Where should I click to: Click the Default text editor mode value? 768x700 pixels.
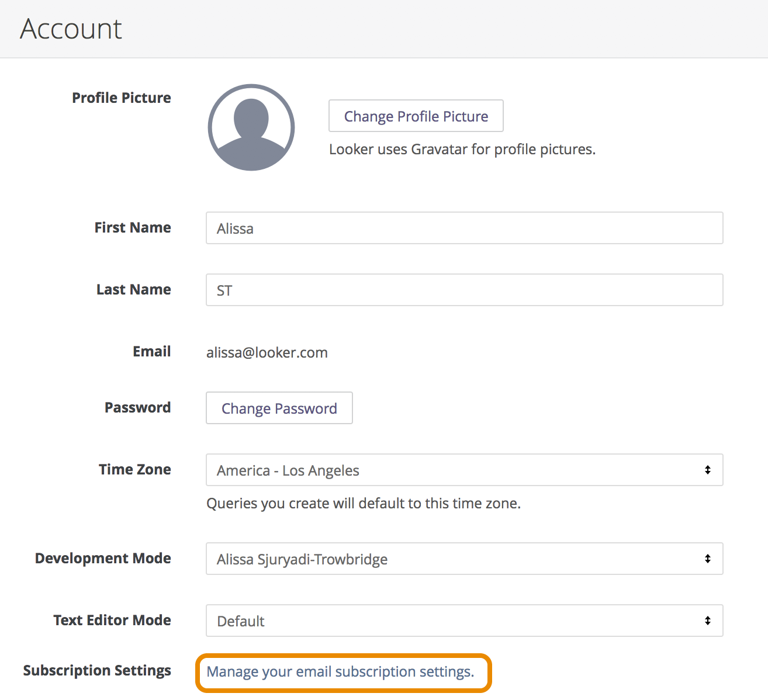(x=240, y=621)
